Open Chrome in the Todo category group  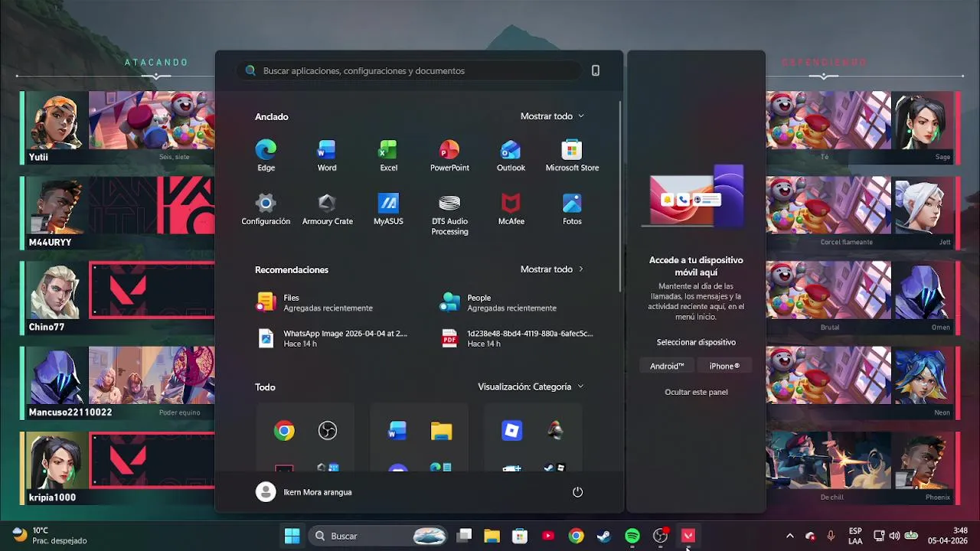[x=284, y=431]
